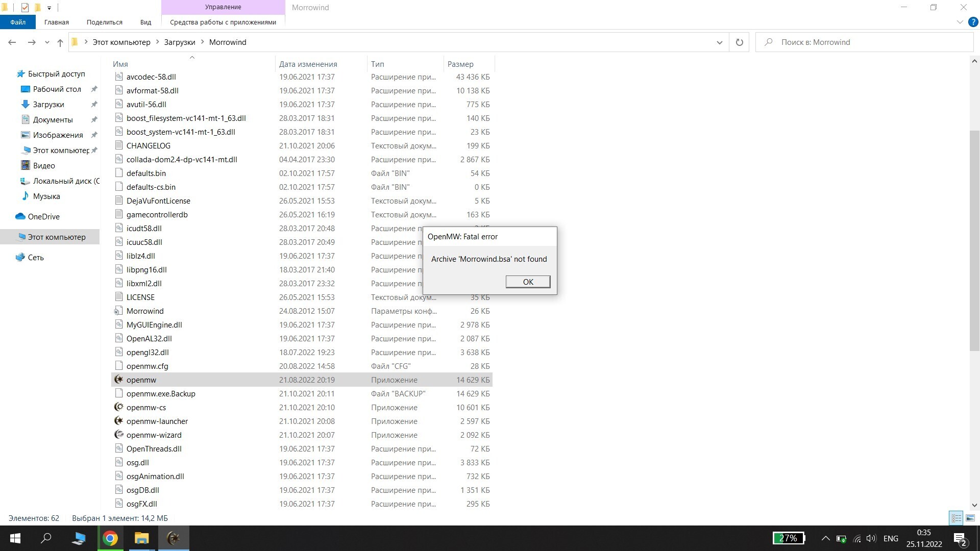Switch to details list view
This screenshot has width=980, height=551.
956,518
